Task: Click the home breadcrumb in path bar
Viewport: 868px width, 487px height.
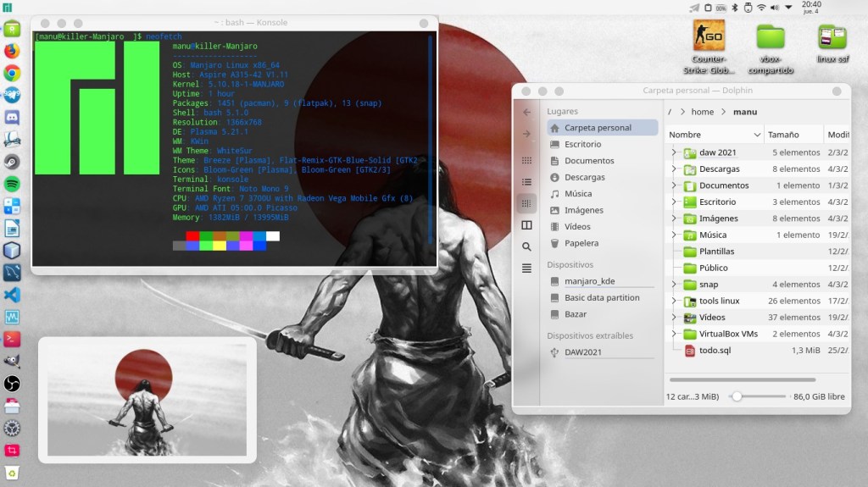Action: [702, 112]
